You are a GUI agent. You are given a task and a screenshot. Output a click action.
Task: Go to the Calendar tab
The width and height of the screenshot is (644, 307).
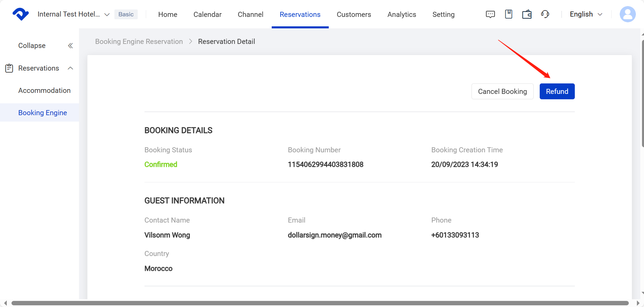[x=207, y=15]
